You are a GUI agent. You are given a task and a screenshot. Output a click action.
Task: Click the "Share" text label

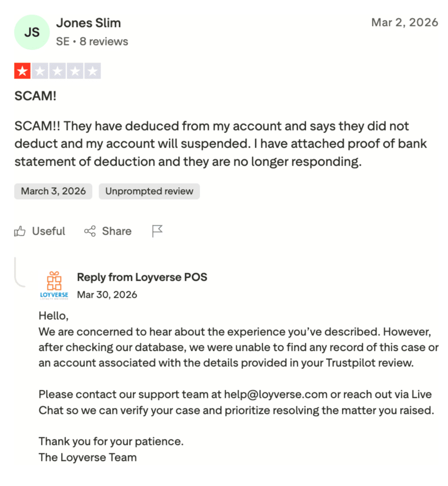tap(117, 231)
